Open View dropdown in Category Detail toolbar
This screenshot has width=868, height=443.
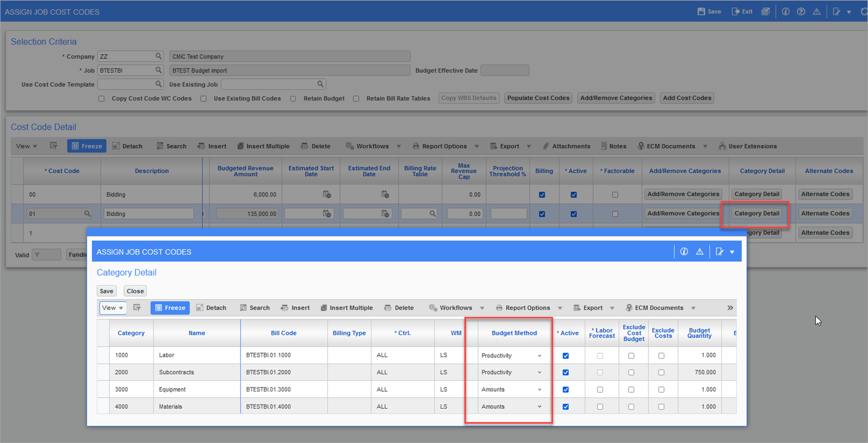click(x=112, y=308)
